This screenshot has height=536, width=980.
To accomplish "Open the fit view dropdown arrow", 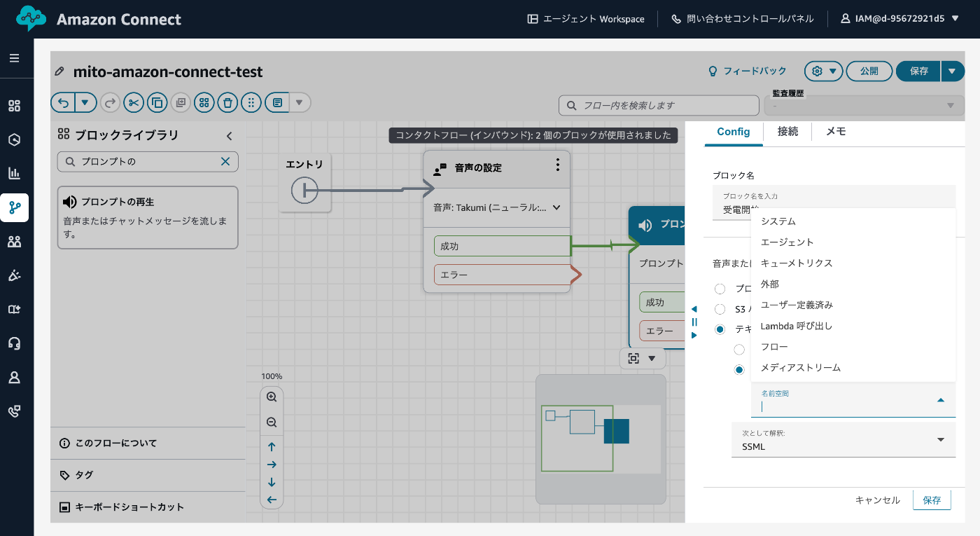I will tap(652, 358).
